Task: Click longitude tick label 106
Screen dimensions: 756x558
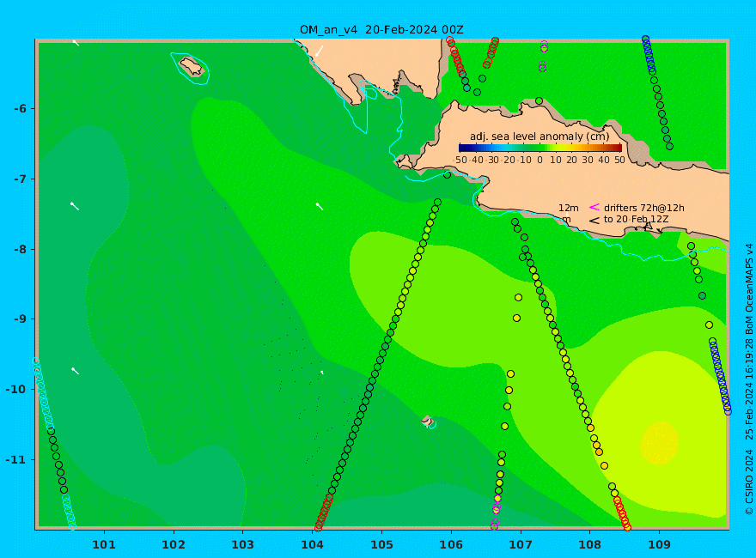Action: coord(451,545)
